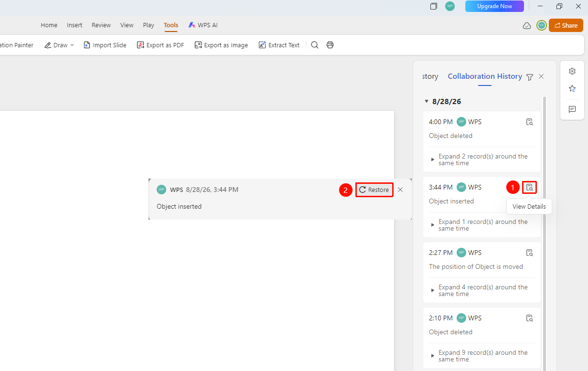Click the star icon in right sidebar
588x371 pixels.
[x=572, y=89]
